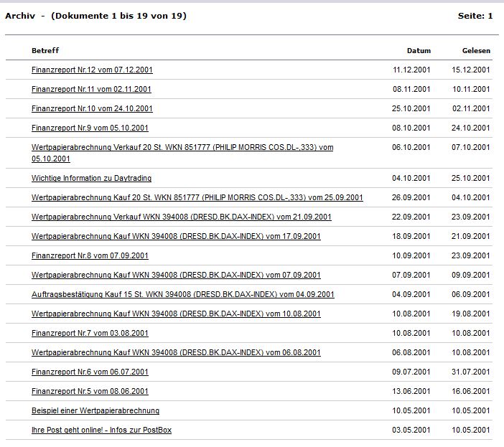Open Wertpapierabrechnung Kauf vom 10.08.2001
Screen dimensions: 504x447
click(176, 314)
